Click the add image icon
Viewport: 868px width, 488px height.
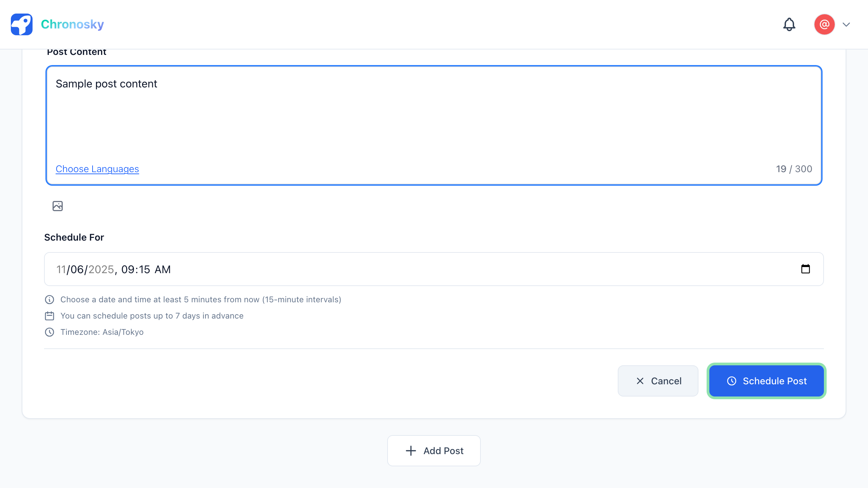click(58, 206)
